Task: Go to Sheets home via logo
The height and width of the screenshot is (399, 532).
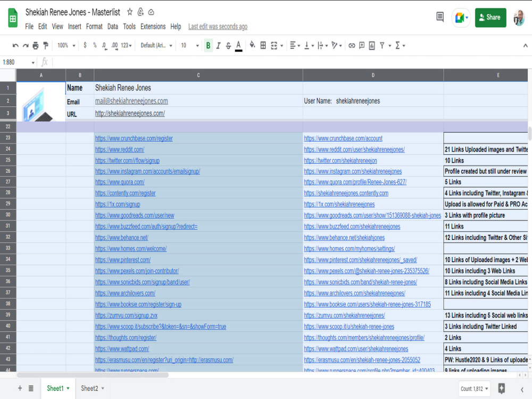Action: (13, 18)
